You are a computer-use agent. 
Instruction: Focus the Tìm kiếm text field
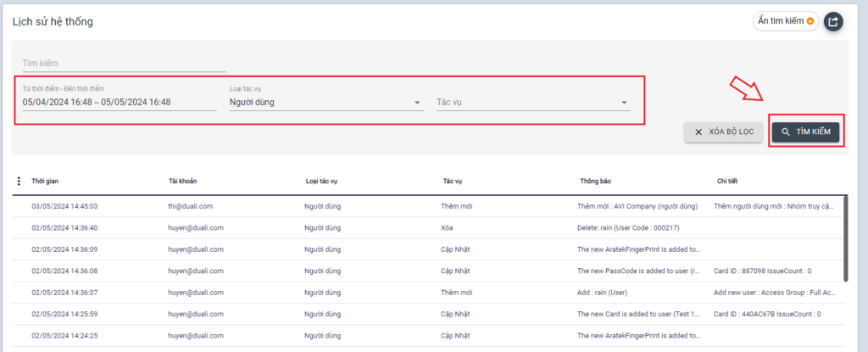pos(124,63)
